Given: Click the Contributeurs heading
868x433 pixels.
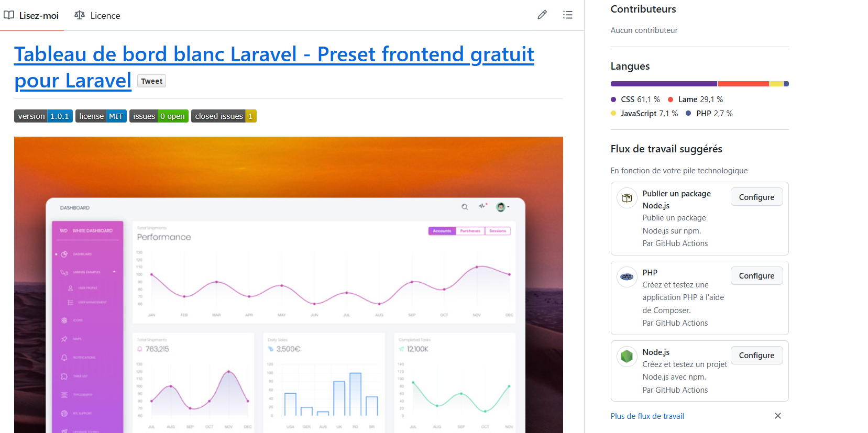Looking at the screenshot, I should 643,9.
